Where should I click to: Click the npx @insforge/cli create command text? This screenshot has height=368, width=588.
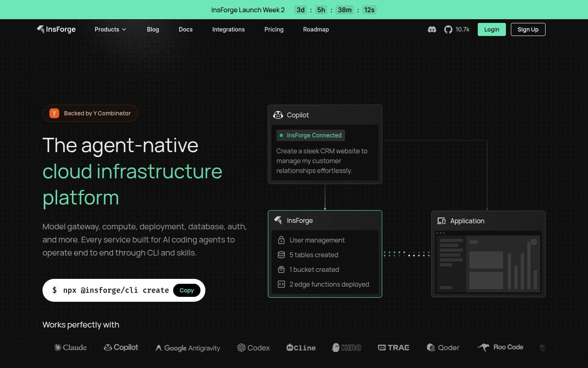[116, 290]
